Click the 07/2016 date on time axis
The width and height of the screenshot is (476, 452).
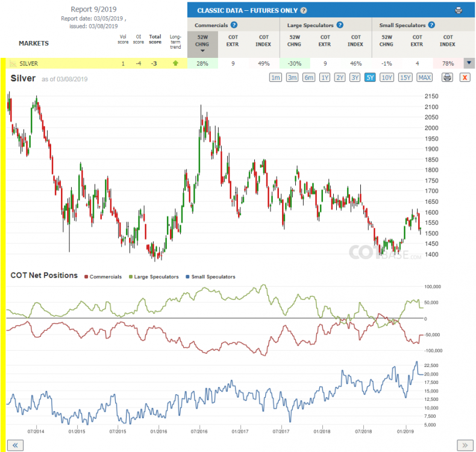click(x=199, y=432)
